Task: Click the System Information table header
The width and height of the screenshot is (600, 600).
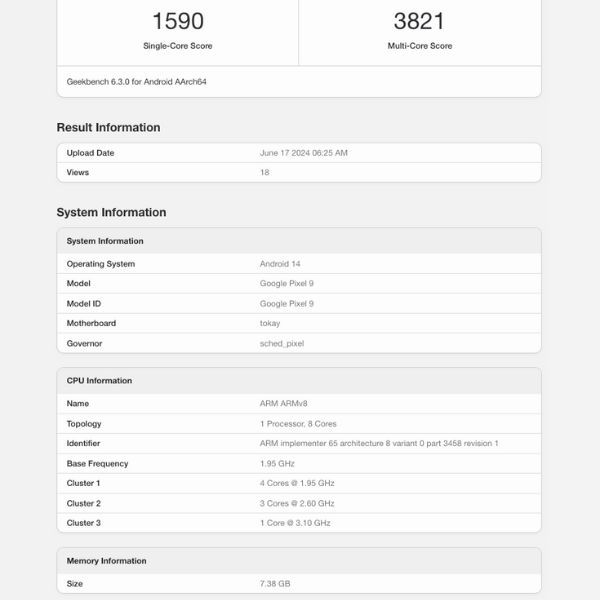Action: [105, 241]
